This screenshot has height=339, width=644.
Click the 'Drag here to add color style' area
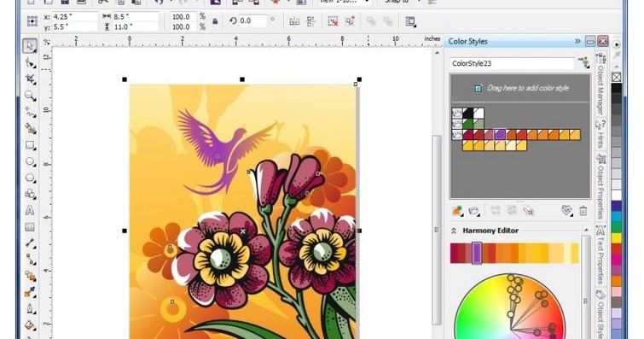[x=520, y=88]
